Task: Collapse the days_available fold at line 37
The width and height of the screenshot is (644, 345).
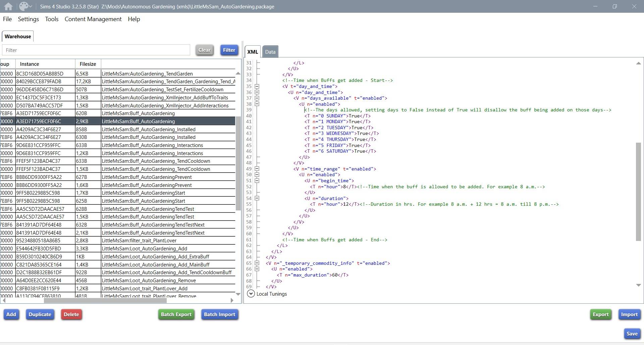Action: tap(257, 98)
